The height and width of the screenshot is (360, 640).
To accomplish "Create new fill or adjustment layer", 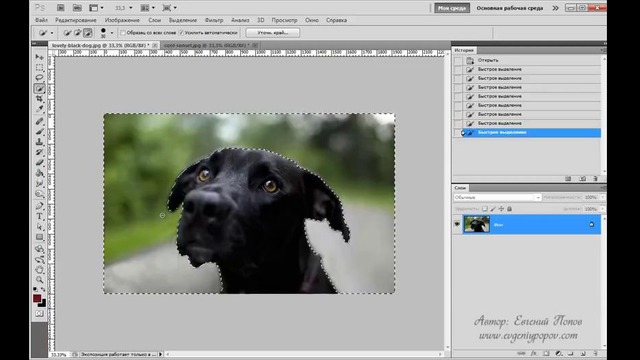I will (558, 353).
